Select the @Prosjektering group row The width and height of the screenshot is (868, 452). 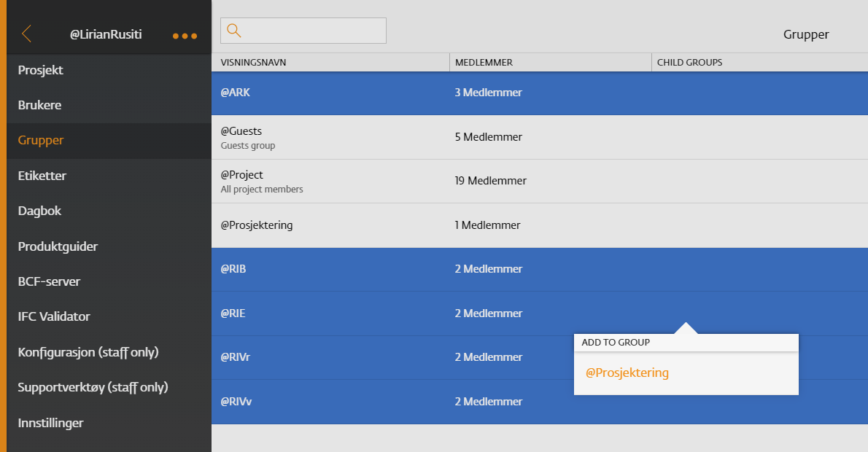pyautogui.click(x=540, y=225)
